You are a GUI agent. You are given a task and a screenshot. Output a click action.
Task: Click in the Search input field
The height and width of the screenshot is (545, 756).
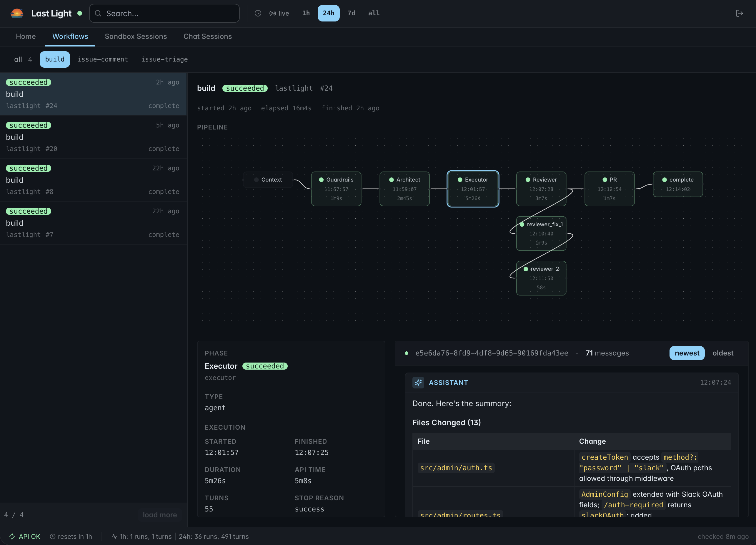coord(164,13)
